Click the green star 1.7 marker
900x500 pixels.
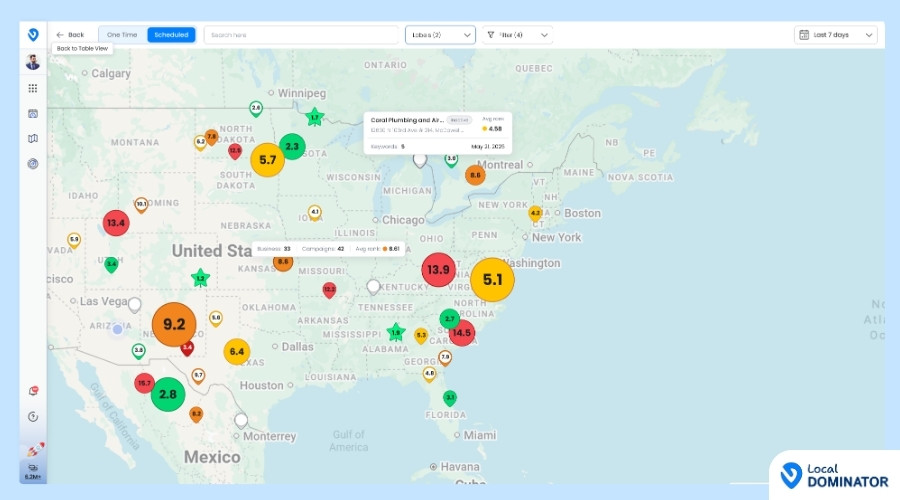coord(314,117)
